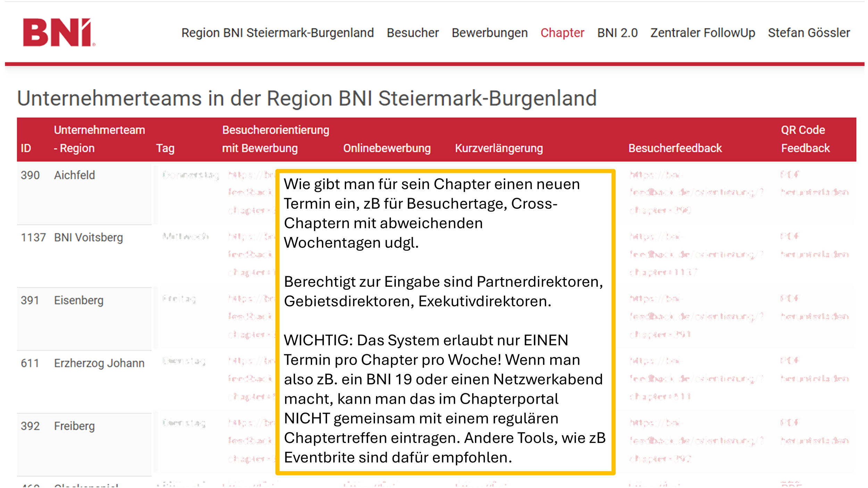Click the Besucherfeedback column header
The height and width of the screenshot is (488, 868).
click(x=675, y=148)
